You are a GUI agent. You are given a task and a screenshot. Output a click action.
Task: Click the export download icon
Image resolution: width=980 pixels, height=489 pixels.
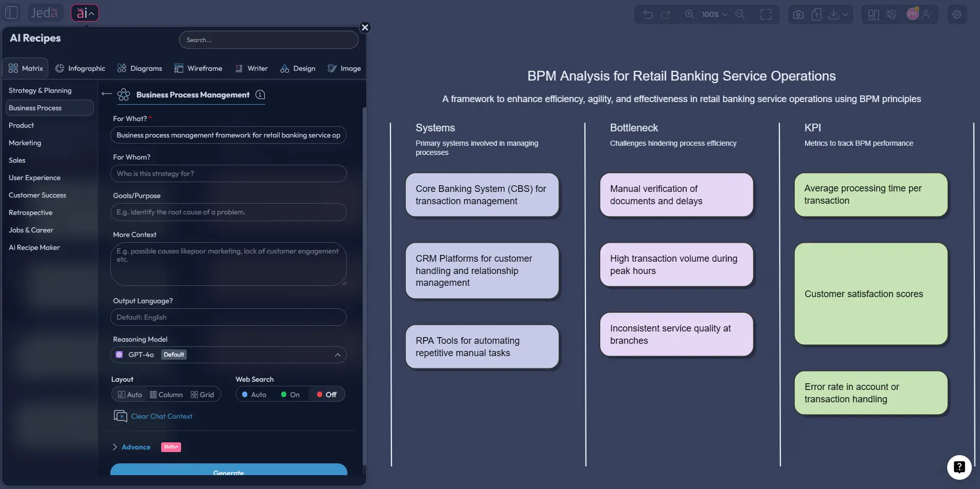834,14
